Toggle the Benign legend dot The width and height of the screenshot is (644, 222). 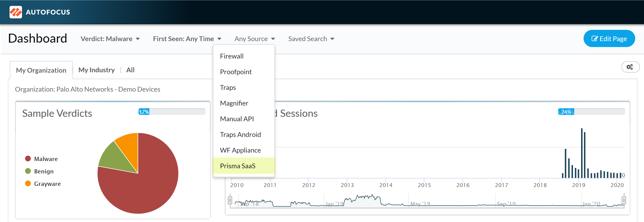tap(28, 171)
